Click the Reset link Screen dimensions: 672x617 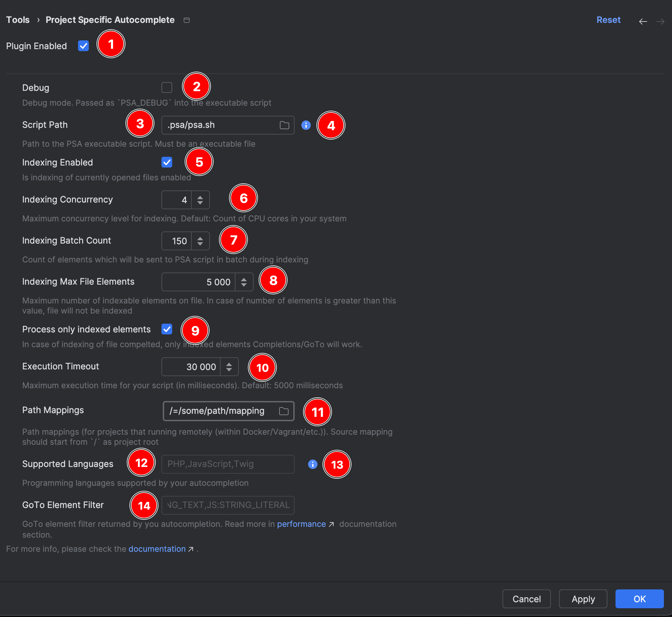(608, 20)
